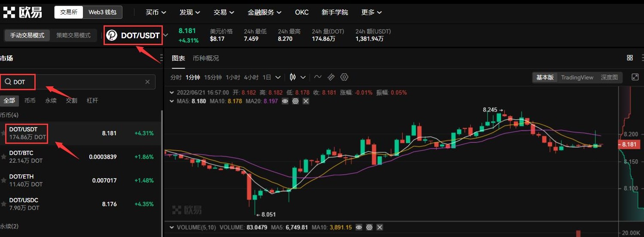Click the DOT/ETH row in market list
Image resolution: width=644 pixels, height=237 pixels.
80,180
